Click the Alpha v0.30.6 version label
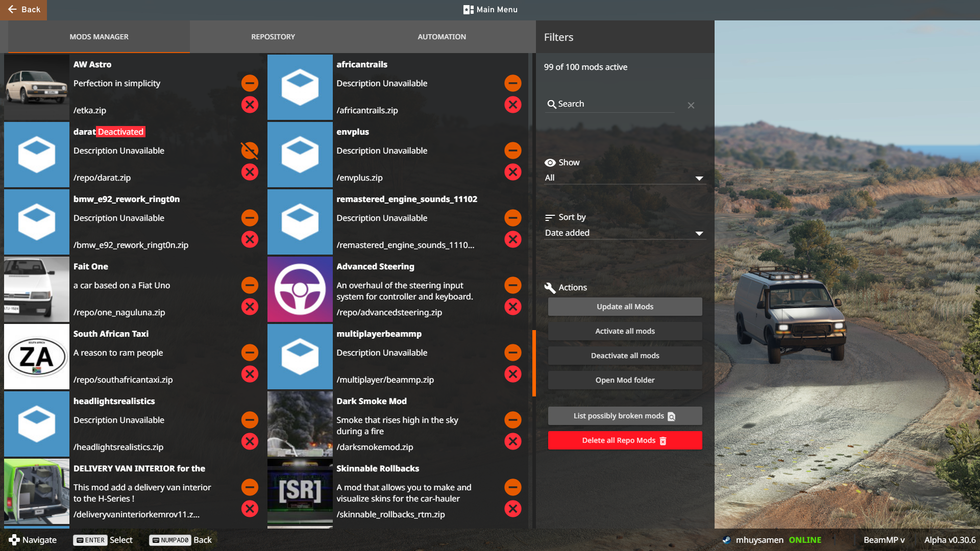Screen dimensions: 980x551 point(949,540)
